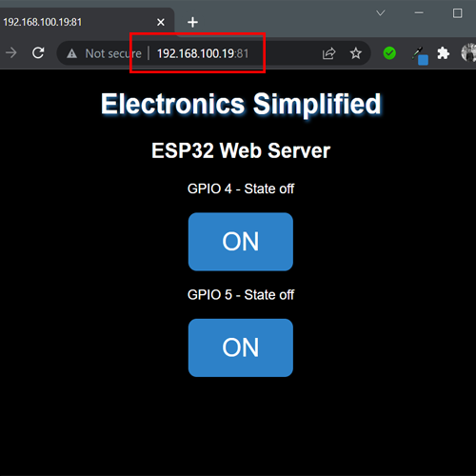Click the forward navigation arrow
The height and width of the screenshot is (476, 476).
click(11, 52)
